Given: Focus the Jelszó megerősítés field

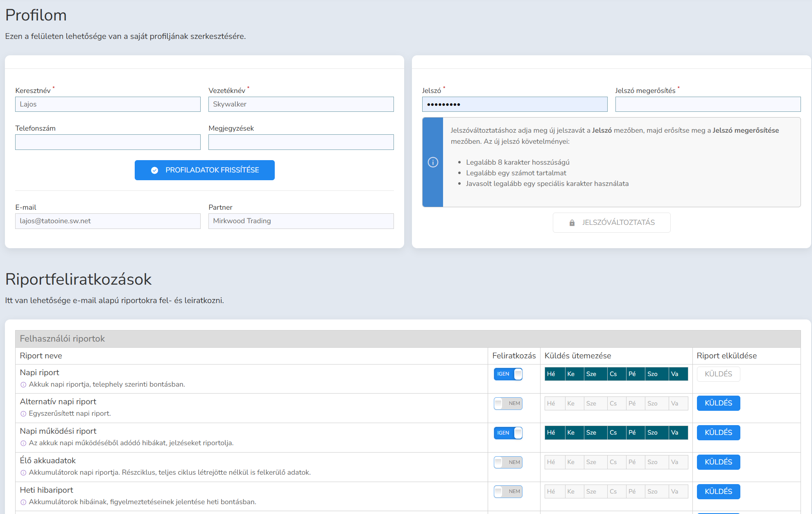Looking at the screenshot, I should pyautogui.click(x=708, y=104).
